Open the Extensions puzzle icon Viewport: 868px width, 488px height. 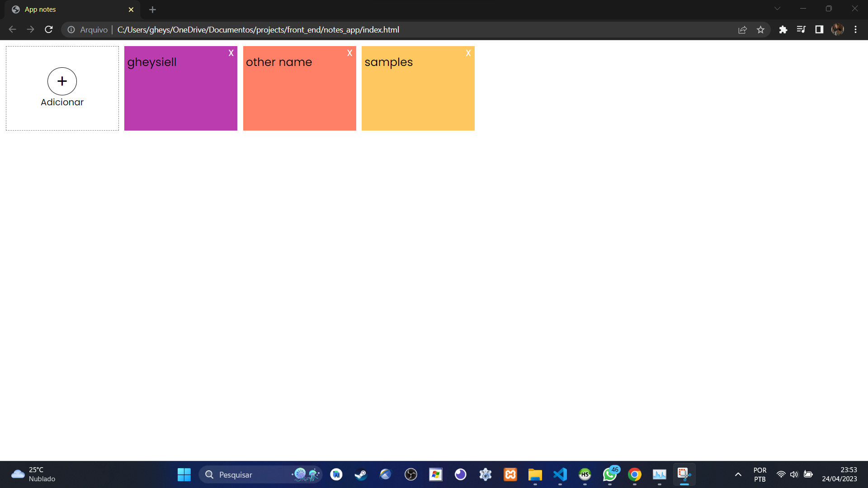[x=783, y=30]
